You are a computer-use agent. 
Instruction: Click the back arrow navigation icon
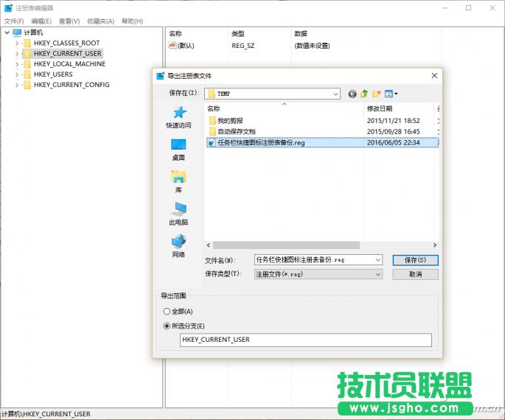click(352, 94)
